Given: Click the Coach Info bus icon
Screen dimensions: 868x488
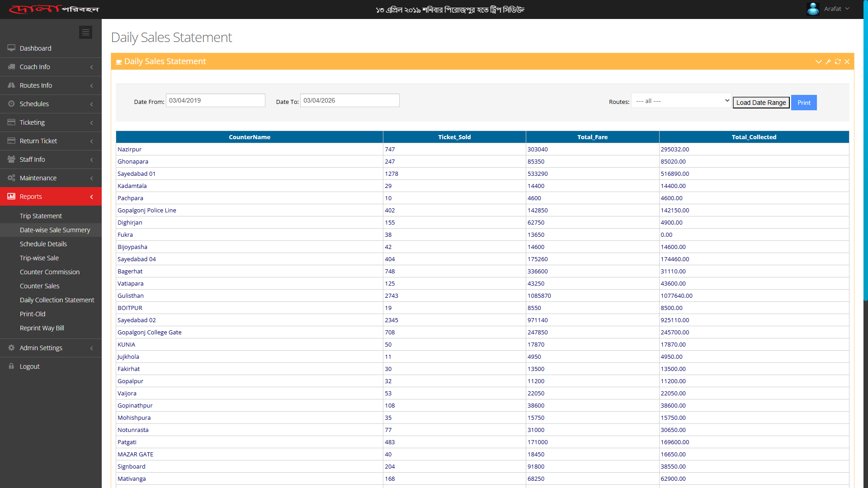Looking at the screenshot, I should coord(11,66).
